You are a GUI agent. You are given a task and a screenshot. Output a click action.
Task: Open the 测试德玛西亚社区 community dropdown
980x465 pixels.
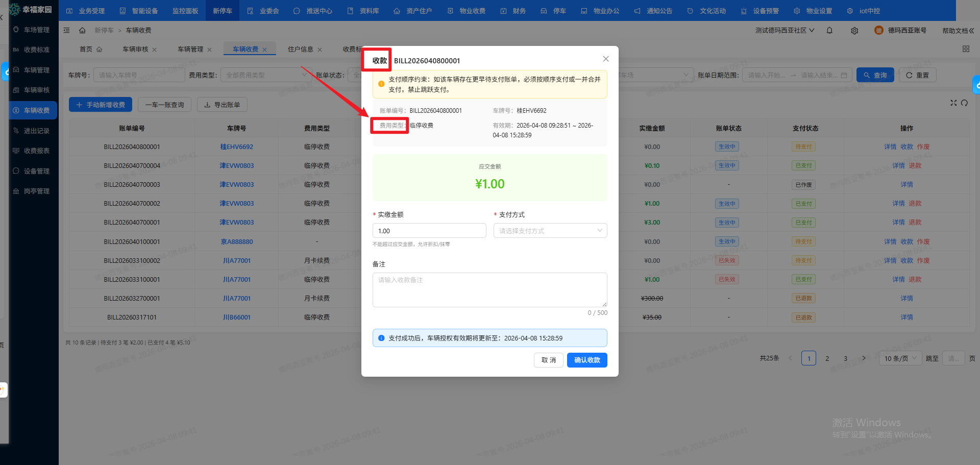pyautogui.click(x=785, y=31)
